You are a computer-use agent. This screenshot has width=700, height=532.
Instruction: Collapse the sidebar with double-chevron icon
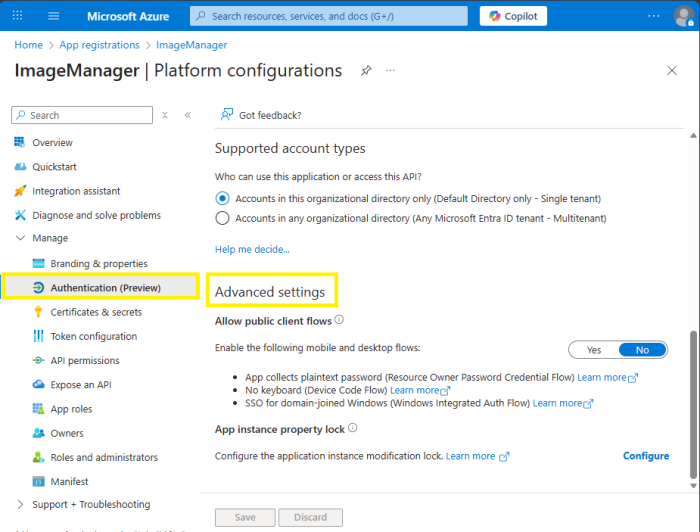(187, 115)
